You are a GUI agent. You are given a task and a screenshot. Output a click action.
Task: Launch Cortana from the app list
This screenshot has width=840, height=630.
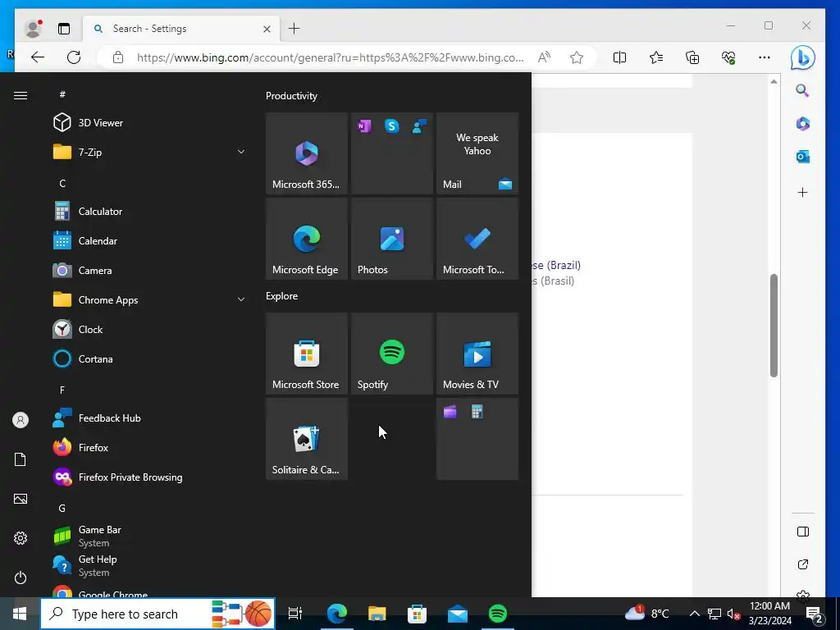(x=150, y=358)
